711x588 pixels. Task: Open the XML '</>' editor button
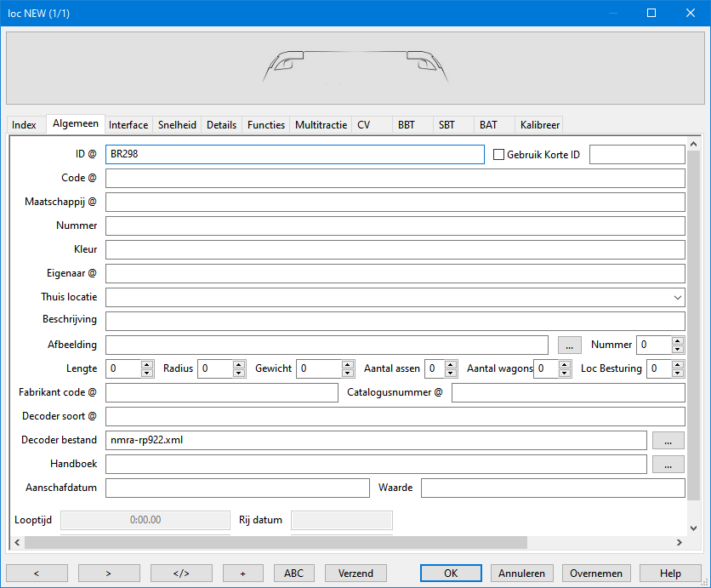point(181,573)
